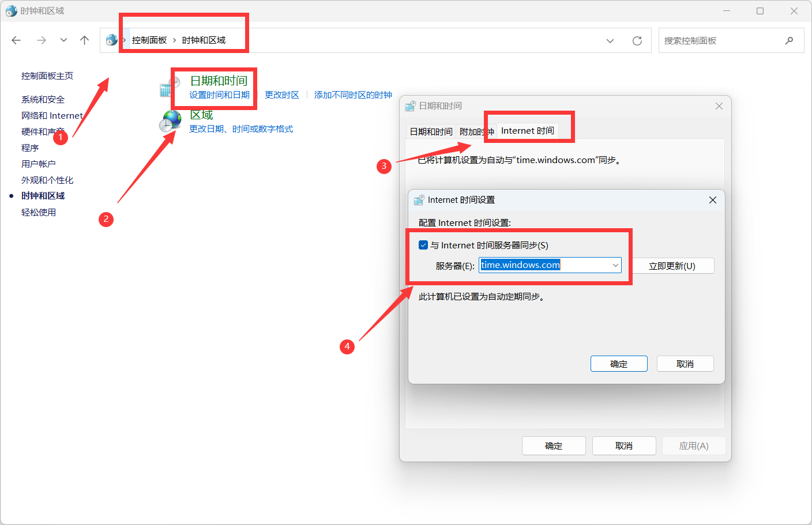
Task: Toggle 与 Internet 时间服务器同步 checkbox
Action: tap(423, 245)
